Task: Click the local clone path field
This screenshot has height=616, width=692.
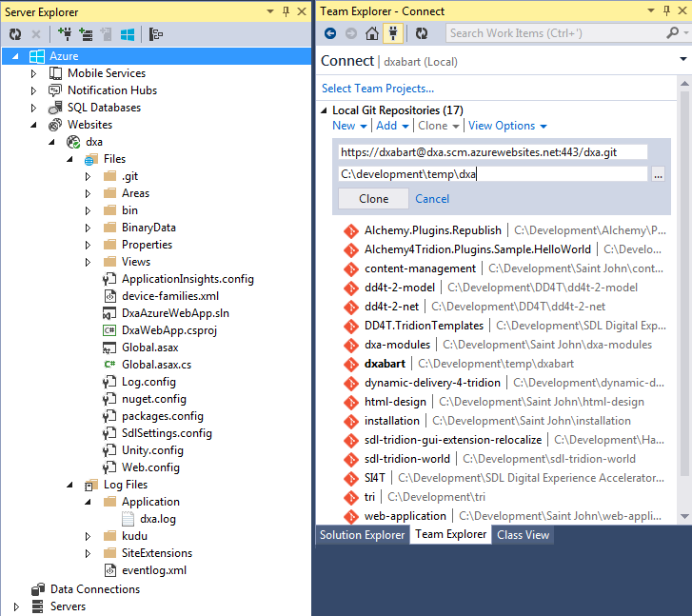Action: (x=492, y=174)
